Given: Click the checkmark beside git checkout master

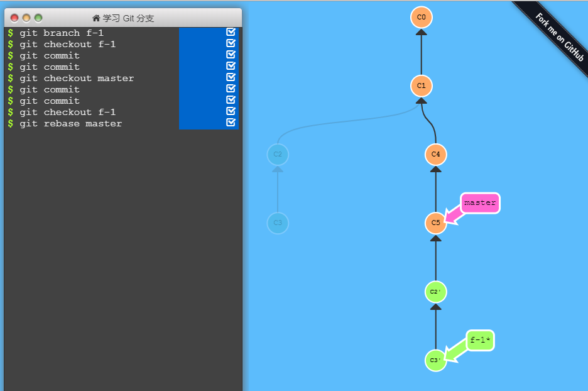Looking at the screenshot, I should pos(231,77).
